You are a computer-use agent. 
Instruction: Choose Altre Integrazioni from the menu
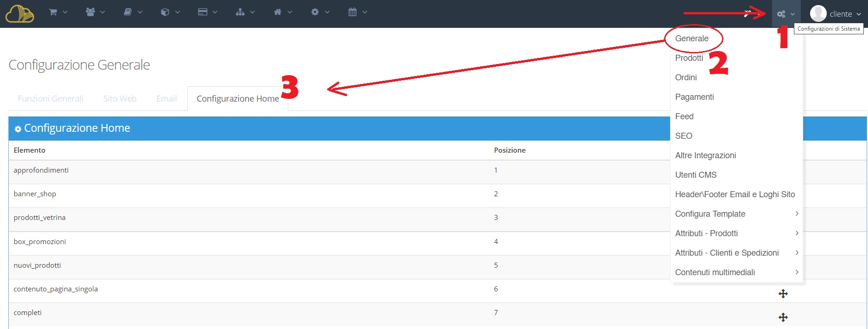click(705, 155)
